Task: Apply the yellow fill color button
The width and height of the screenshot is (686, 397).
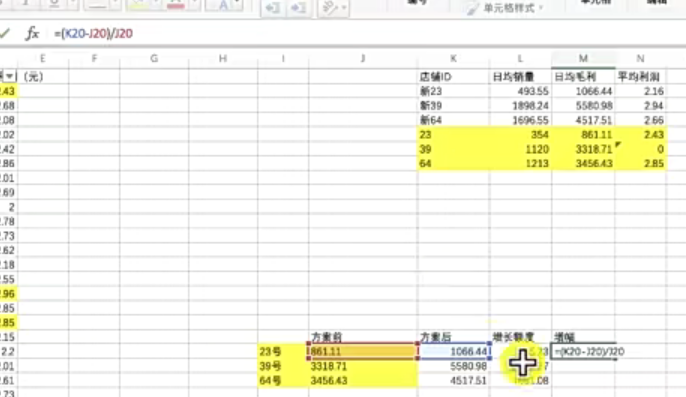Action: 138,5
